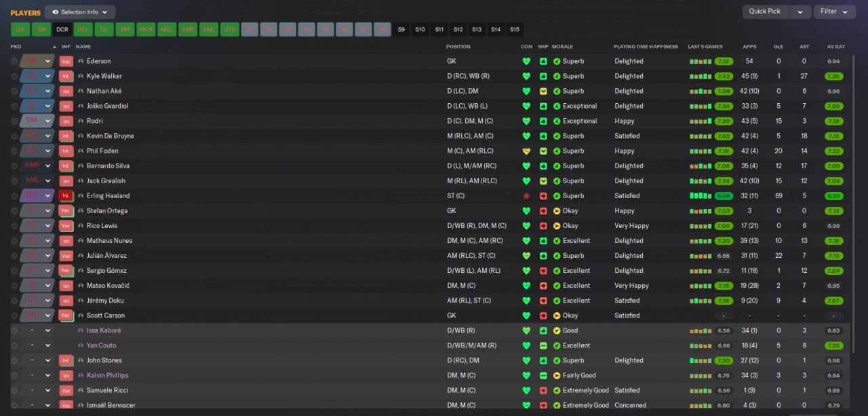
Task: Open the Filter dropdown
Action: [834, 12]
